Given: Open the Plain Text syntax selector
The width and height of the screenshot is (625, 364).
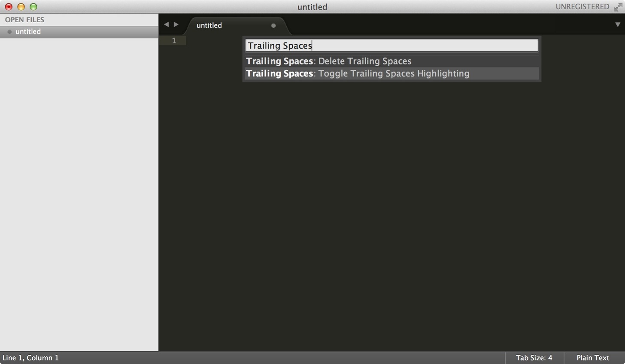Looking at the screenshot, I should tap(593, 358).
